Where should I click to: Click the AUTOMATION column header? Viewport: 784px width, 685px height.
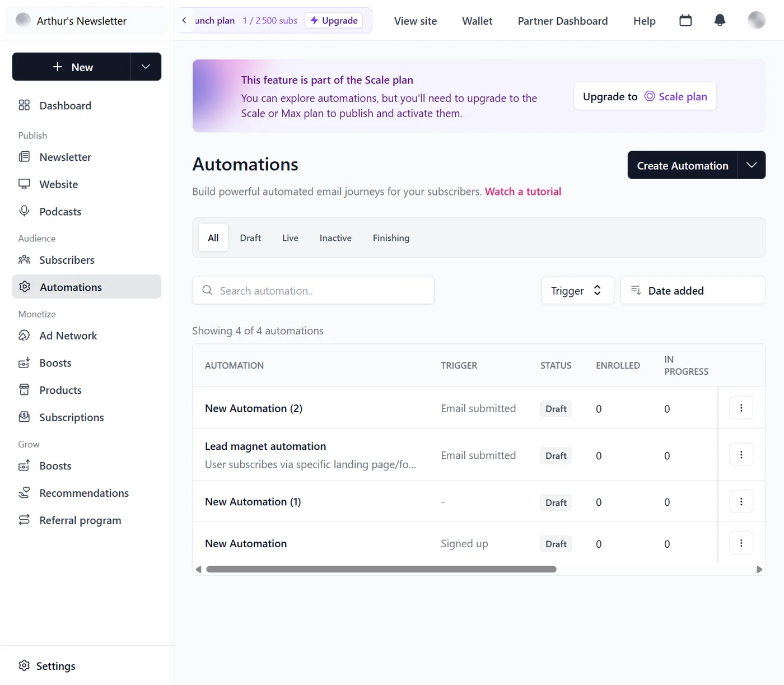[x=234, y=365]
